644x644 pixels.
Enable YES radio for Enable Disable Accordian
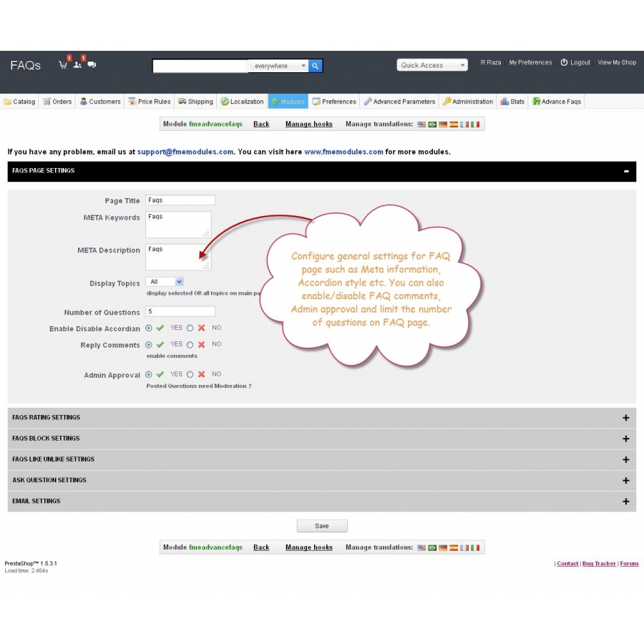point(149,328)
